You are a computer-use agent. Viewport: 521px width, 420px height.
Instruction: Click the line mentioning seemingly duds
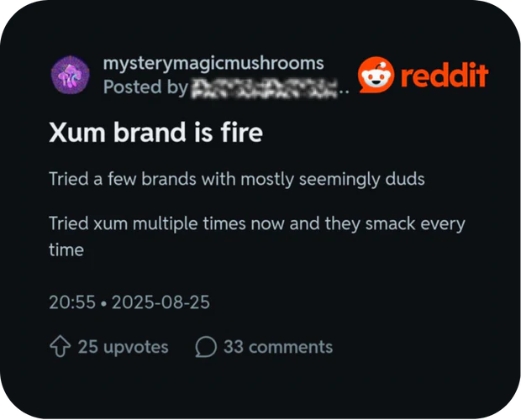tap(237, 179)
